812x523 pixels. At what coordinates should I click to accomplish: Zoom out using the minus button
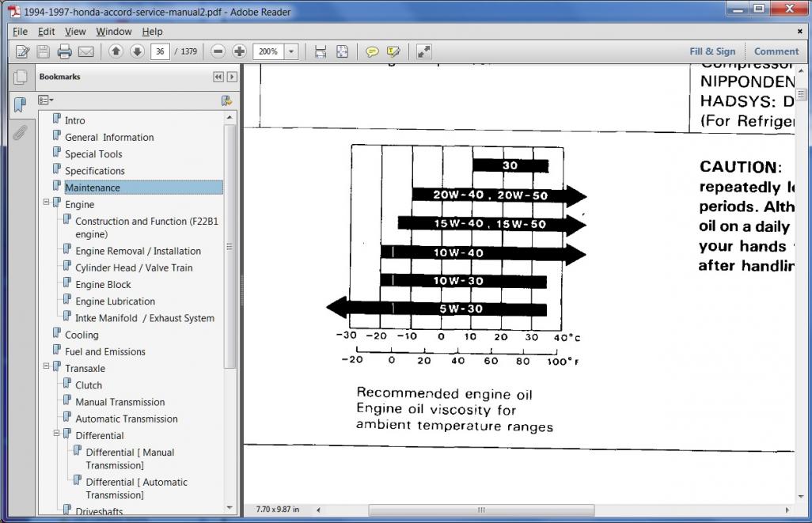218,51
